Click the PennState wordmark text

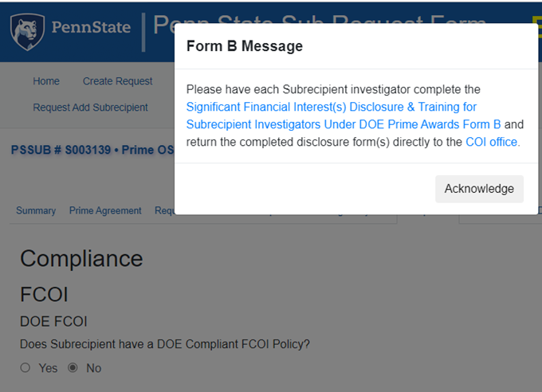[91, 28]
